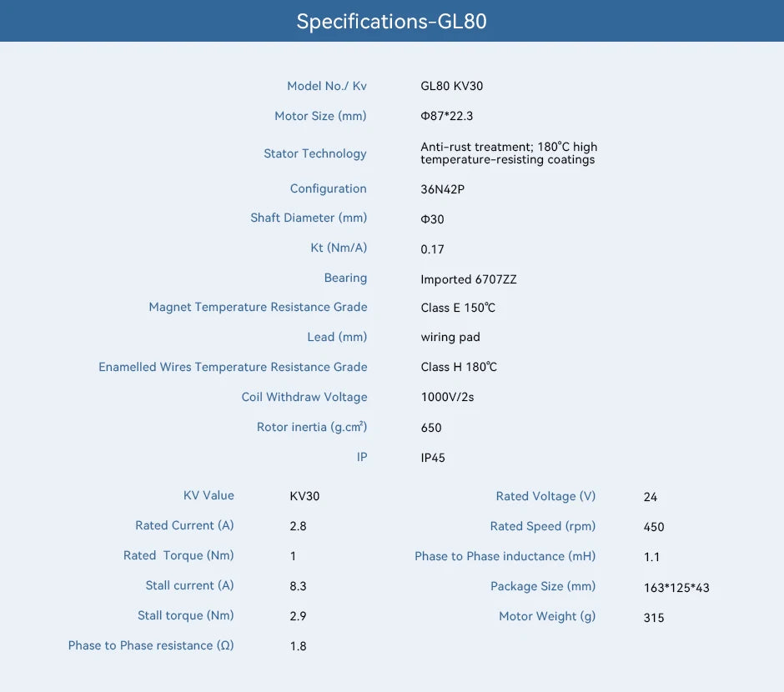Click the Motor Size (mm) label
The image size is (784, 692).
point(320,116)
